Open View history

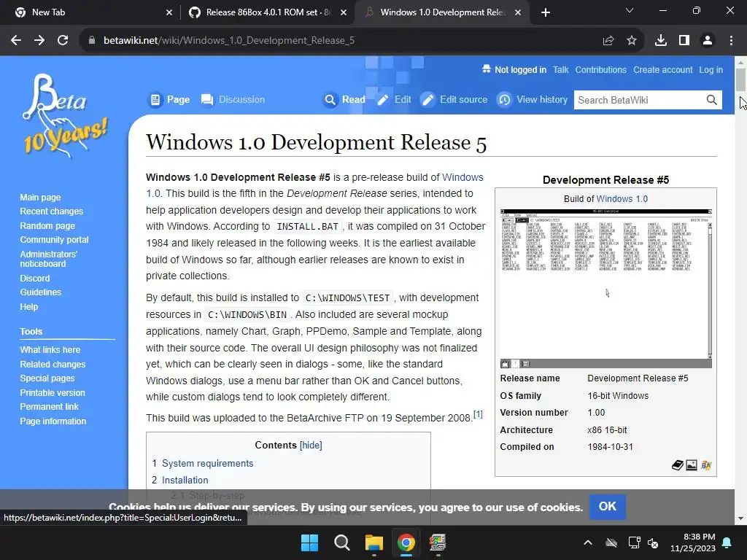(533, 99)
